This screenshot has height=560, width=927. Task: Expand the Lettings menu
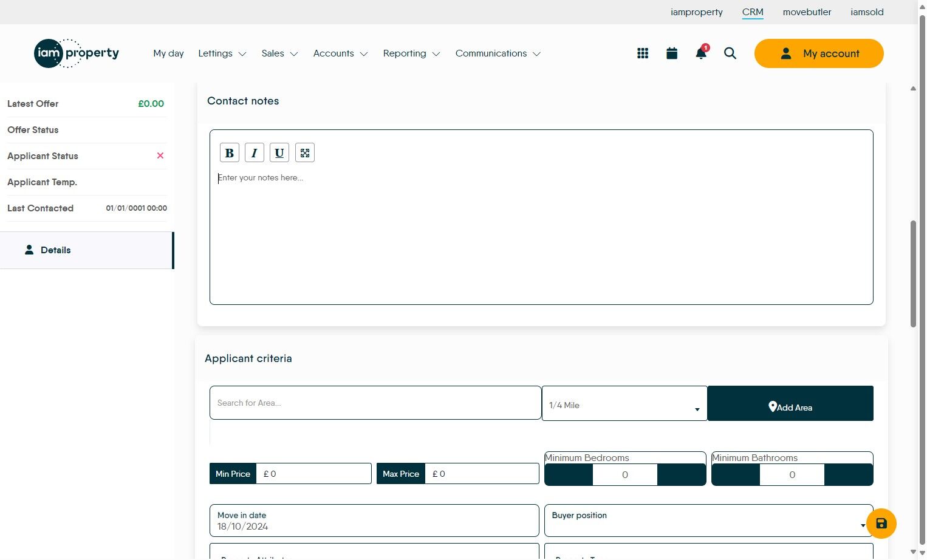click(222, 53)
